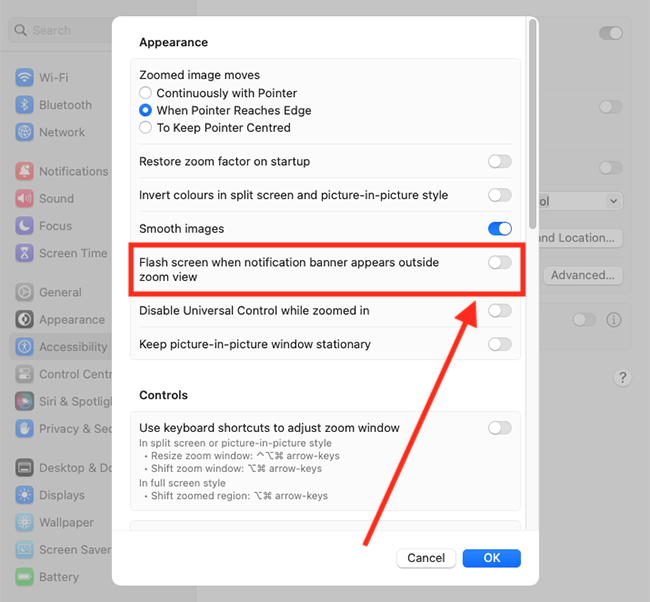
Task: Open the background pane dropdown chevron
Action: [x=614, y=201]
